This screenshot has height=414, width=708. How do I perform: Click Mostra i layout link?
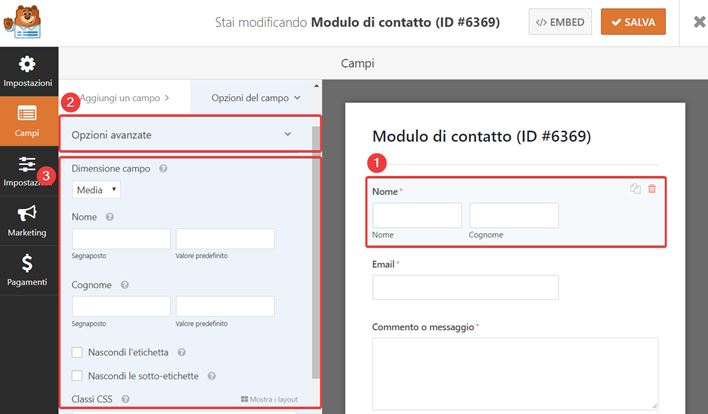269,399
